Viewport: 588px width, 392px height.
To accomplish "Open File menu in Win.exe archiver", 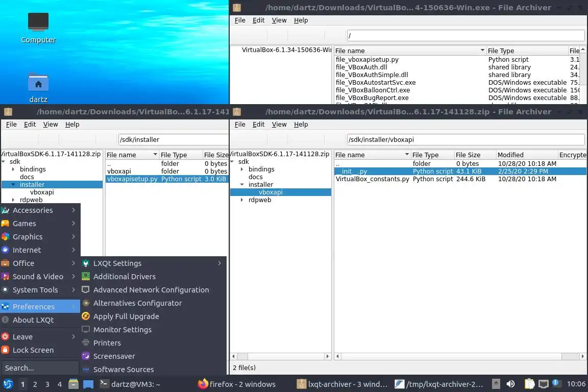I will [240, 20].
